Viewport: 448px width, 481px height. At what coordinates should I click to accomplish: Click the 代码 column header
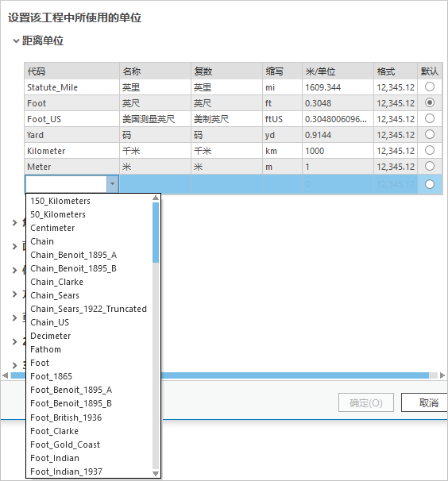pos(71,71)
